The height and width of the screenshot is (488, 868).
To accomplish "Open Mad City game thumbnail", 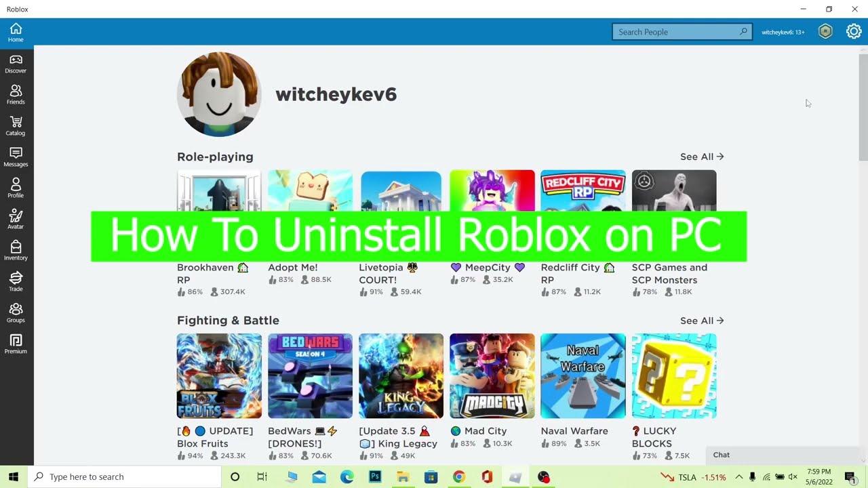I will coord(492,375).
